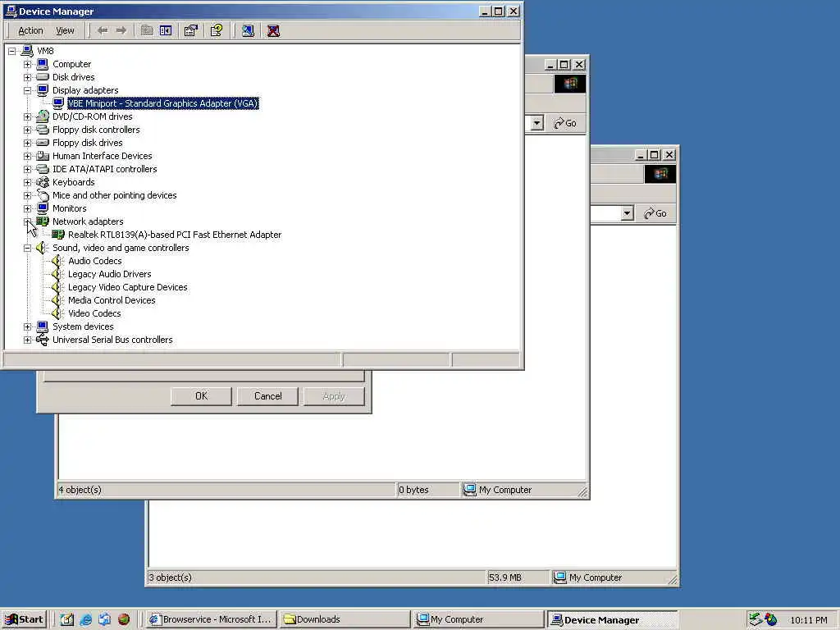Screen dimensions: 840x630
Task: Click the 0 bytes status bar text
Action: point(413,490)
